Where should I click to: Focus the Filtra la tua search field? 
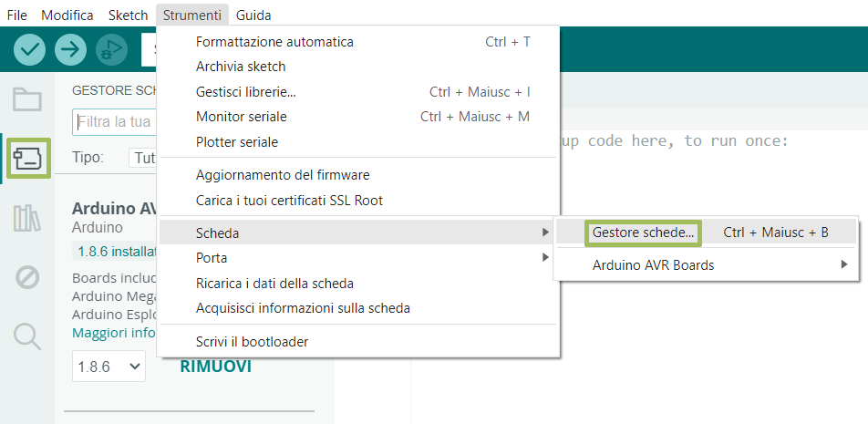pos(116,122)
